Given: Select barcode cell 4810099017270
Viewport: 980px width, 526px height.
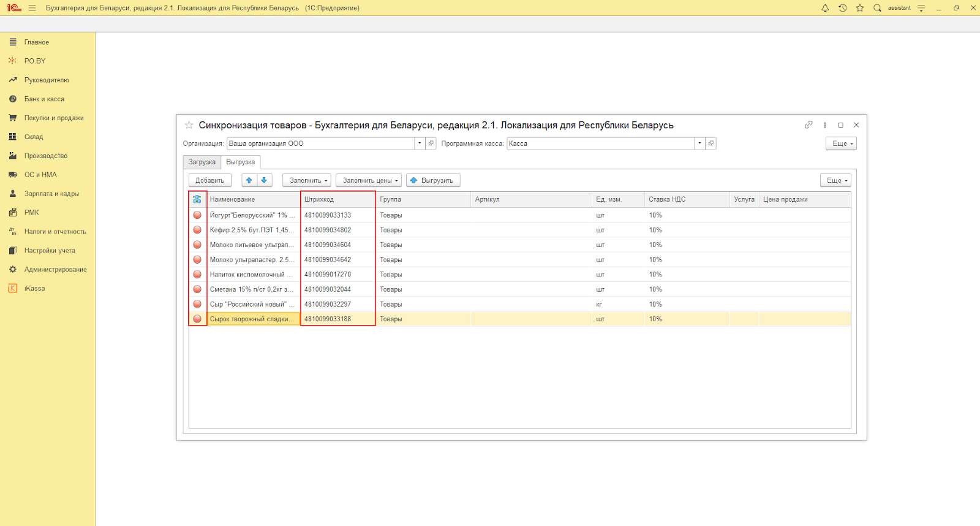Looking at the screenshot, I should click(x=338, y=275).
